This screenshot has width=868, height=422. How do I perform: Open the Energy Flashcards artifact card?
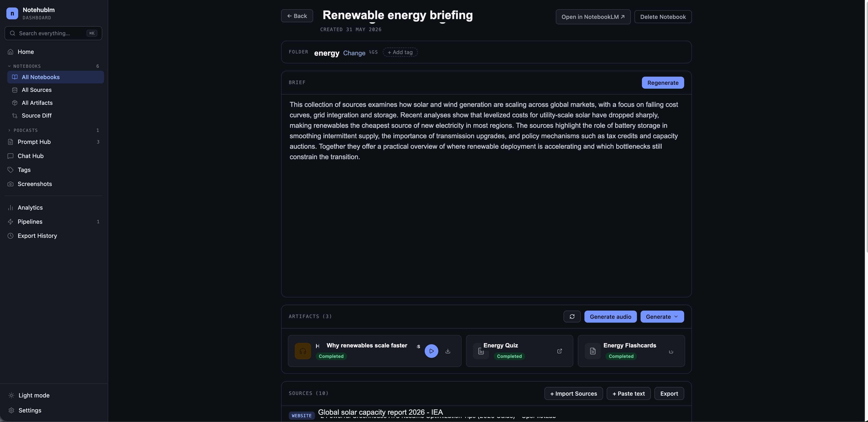tap(631, 351)
